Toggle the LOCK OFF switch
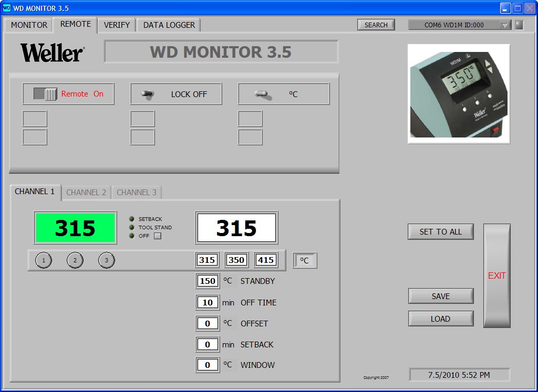 [x=148, y=94]
